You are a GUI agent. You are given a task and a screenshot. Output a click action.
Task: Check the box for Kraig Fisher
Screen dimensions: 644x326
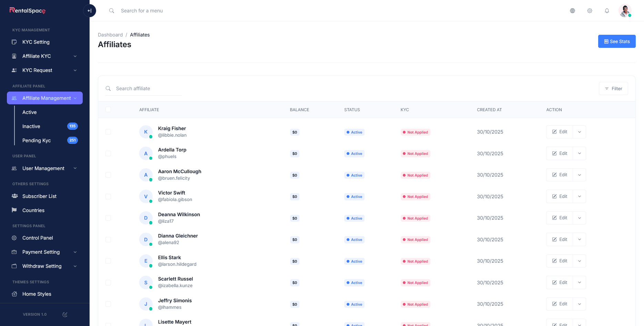108,132
